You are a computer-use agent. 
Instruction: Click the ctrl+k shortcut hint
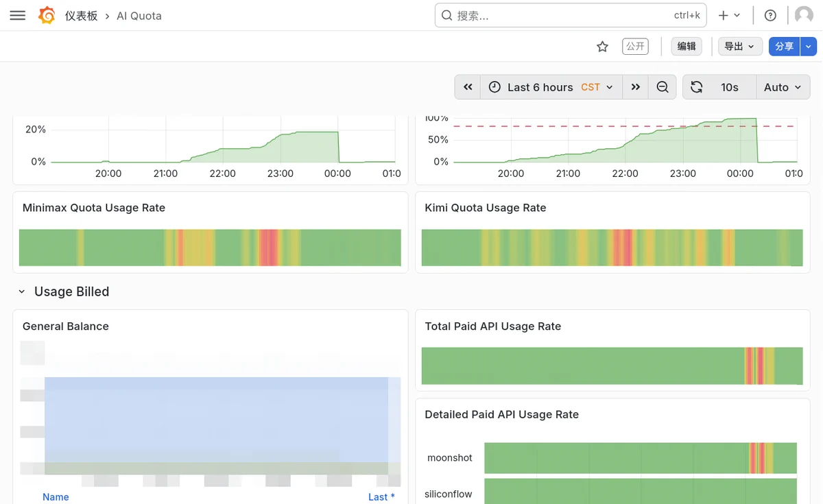687,15
